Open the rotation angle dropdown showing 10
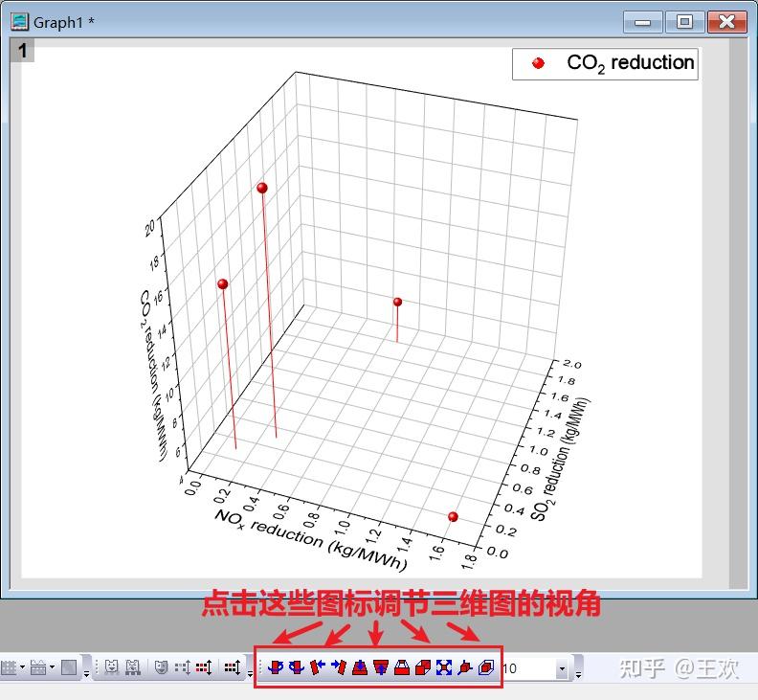The height and width of the screenshot is (700, 758). 562,668
